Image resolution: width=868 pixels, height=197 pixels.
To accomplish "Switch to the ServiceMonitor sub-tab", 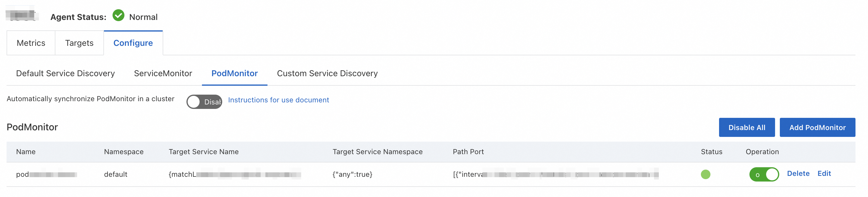I will tap(163, 74).
